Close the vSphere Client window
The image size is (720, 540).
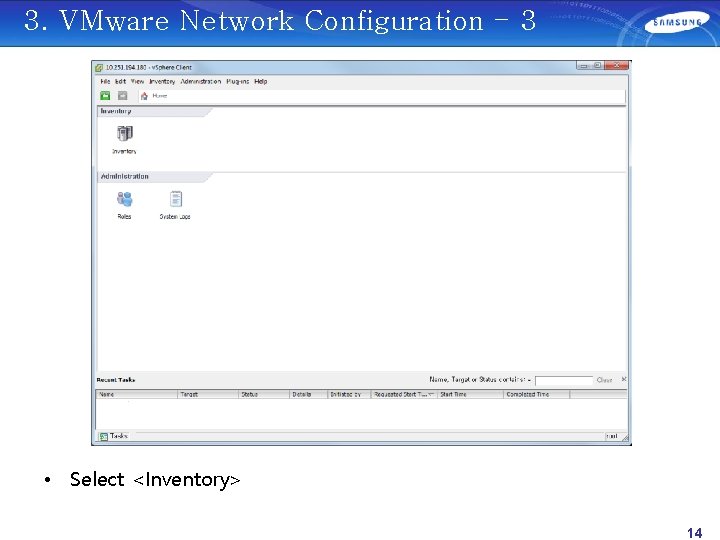point(617,66)
